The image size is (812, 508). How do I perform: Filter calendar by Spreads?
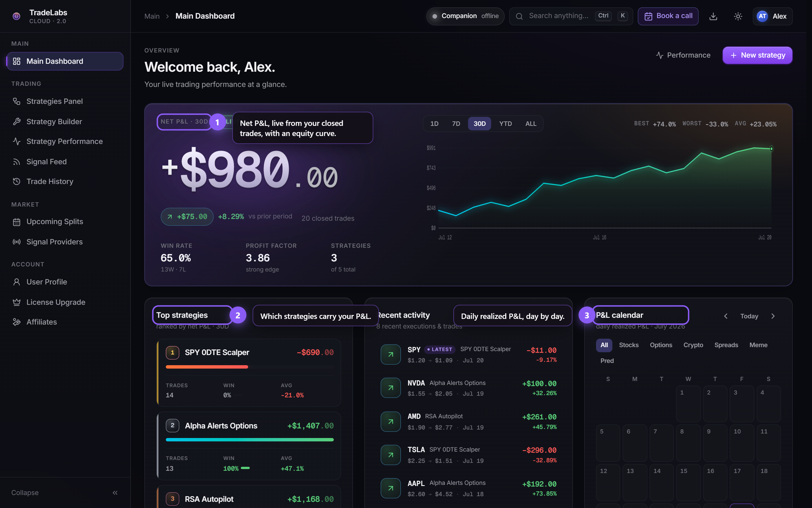tap(726, 345)
